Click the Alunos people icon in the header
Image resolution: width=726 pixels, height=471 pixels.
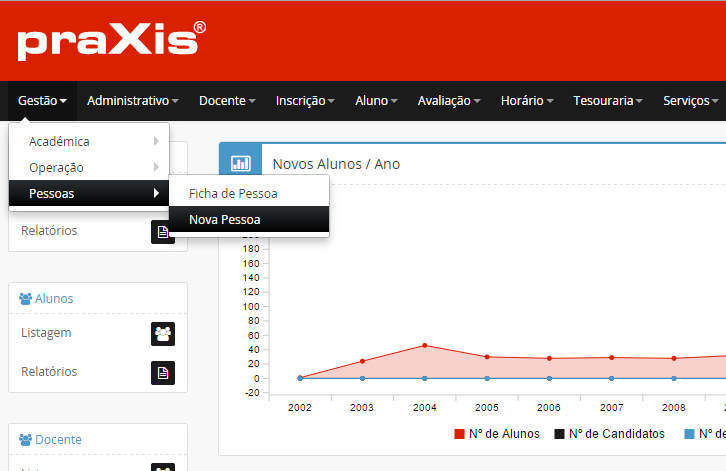coord(26,299)
